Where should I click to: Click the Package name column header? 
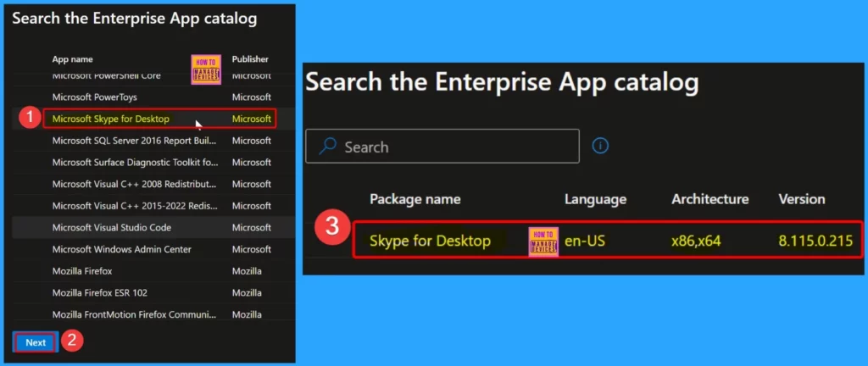[x=415, y=199]
